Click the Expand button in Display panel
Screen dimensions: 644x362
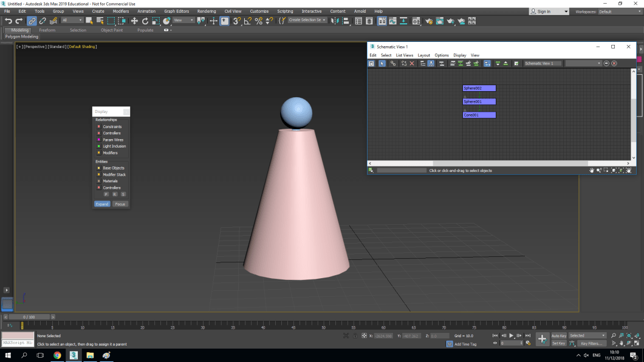click(102, 204)
